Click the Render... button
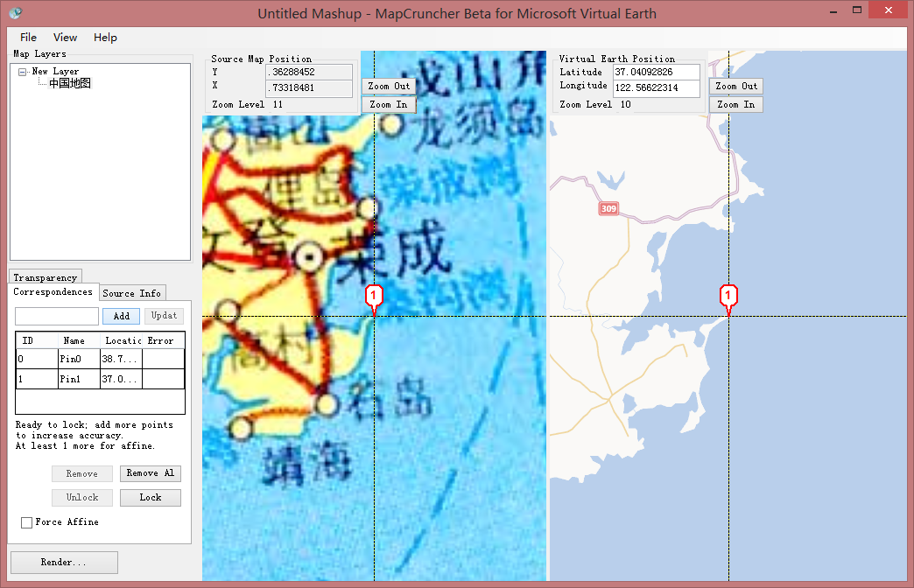914x588 pixels. point(64,563)
